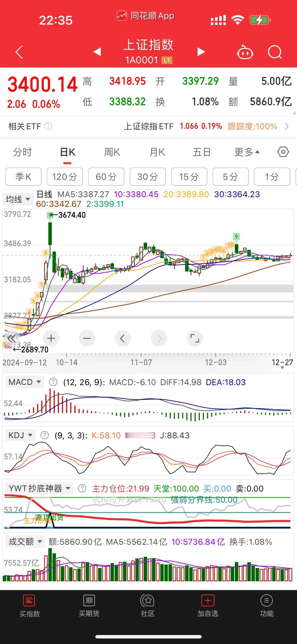
Task: Open MACD indicator help icon
Action: click(53, 382)
